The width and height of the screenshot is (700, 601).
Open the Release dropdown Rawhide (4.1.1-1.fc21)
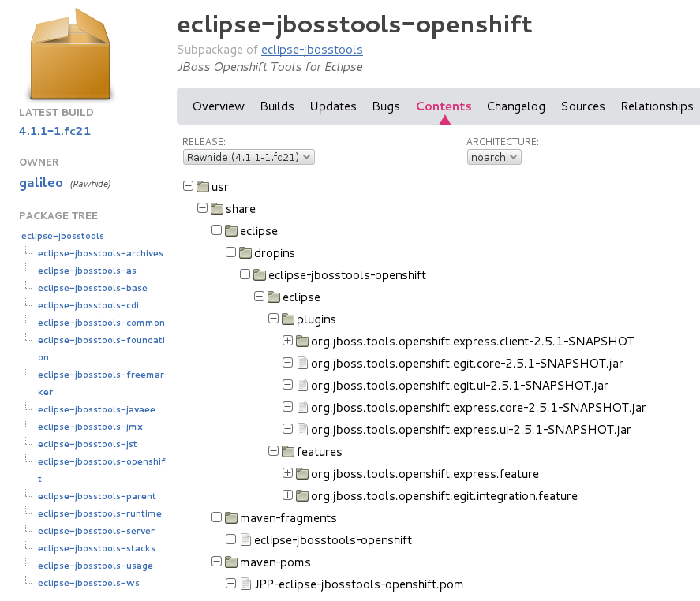tap(249, 157)
